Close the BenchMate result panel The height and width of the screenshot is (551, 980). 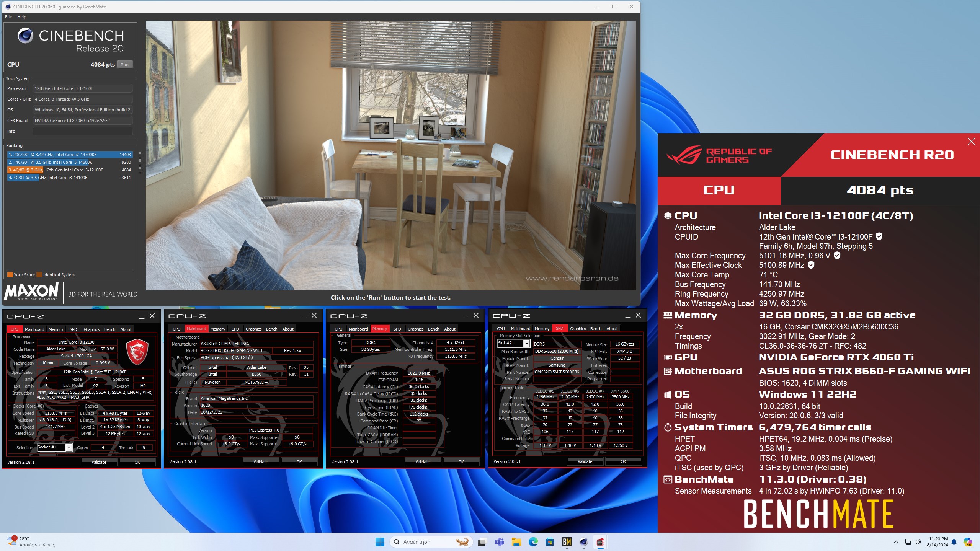pyautogui.click(x=971, y=142)
